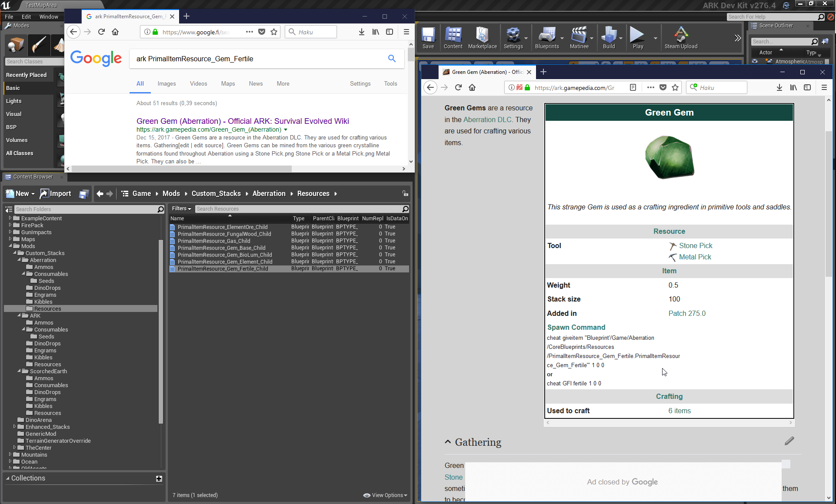Click the Build toolbar icon
The image size is (836, 504).
point(609,37)
